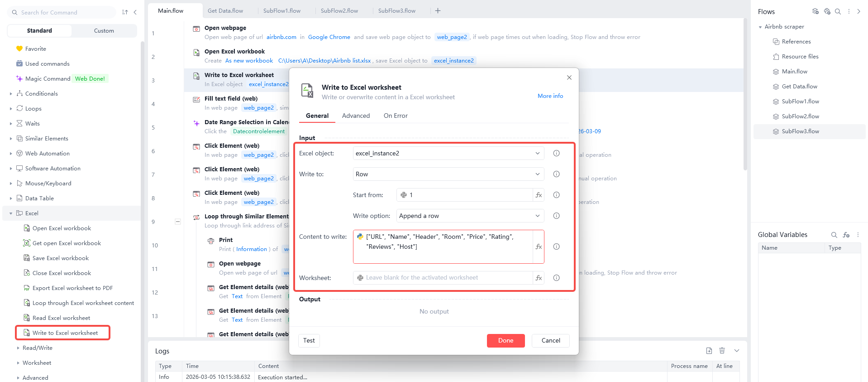Click the fx button for Content to write

click(x=539, y=247)
